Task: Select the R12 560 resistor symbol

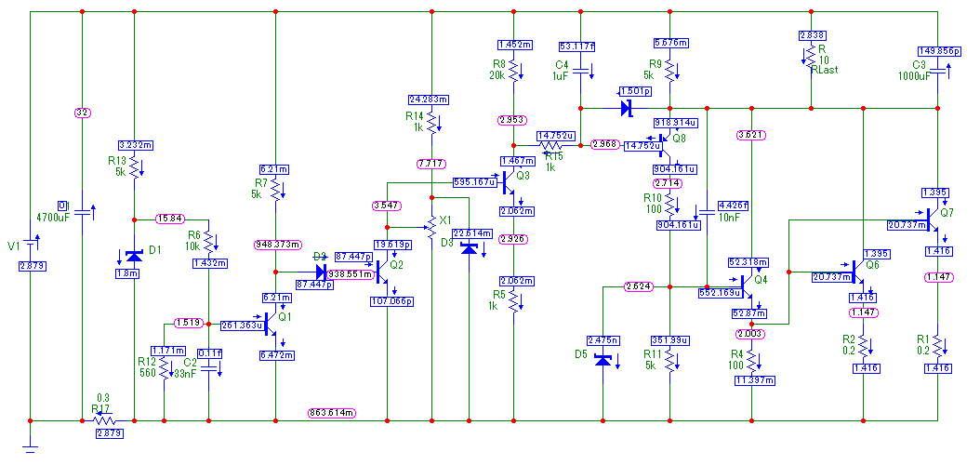Action: click(x=164, y=368)
